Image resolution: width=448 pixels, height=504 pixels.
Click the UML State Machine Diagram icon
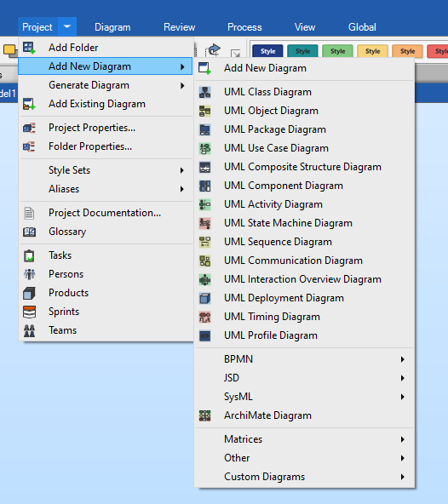click(x=204, y=223)
